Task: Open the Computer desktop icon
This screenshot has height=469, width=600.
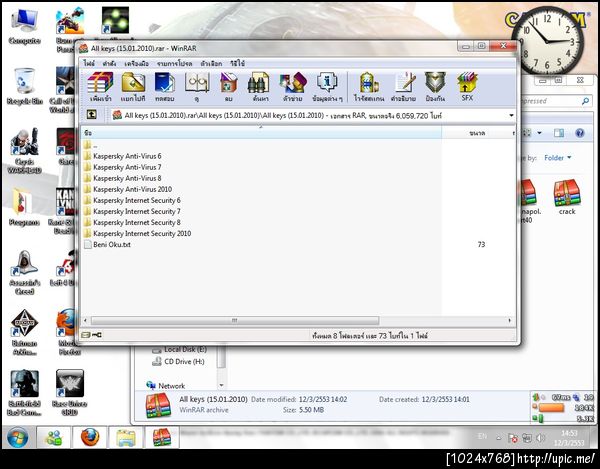Action: pos(24,26)
